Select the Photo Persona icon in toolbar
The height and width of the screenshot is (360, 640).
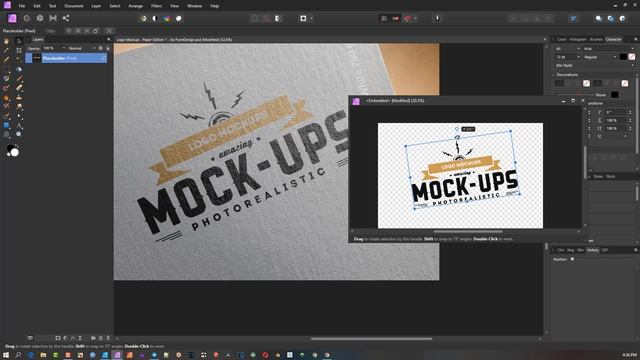point(12,18)
